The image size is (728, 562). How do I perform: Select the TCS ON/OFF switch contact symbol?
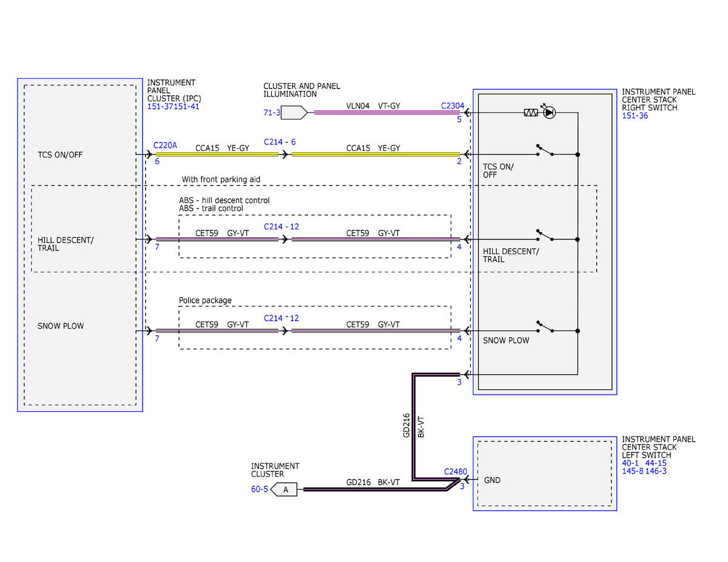pos(544,151)
